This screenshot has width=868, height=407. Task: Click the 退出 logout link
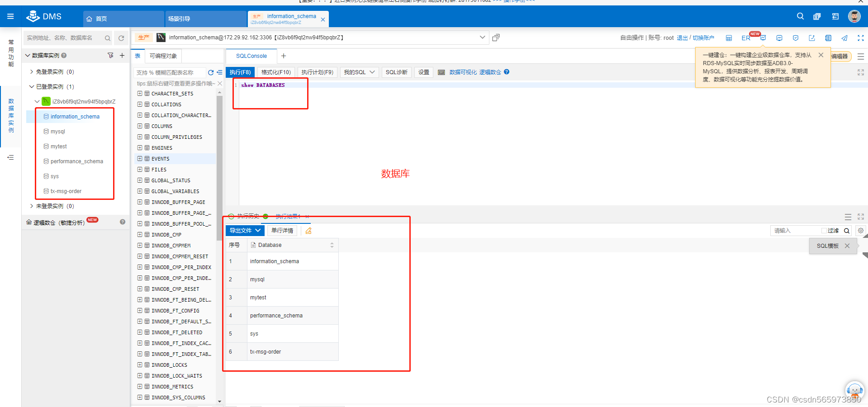[682, 38]
